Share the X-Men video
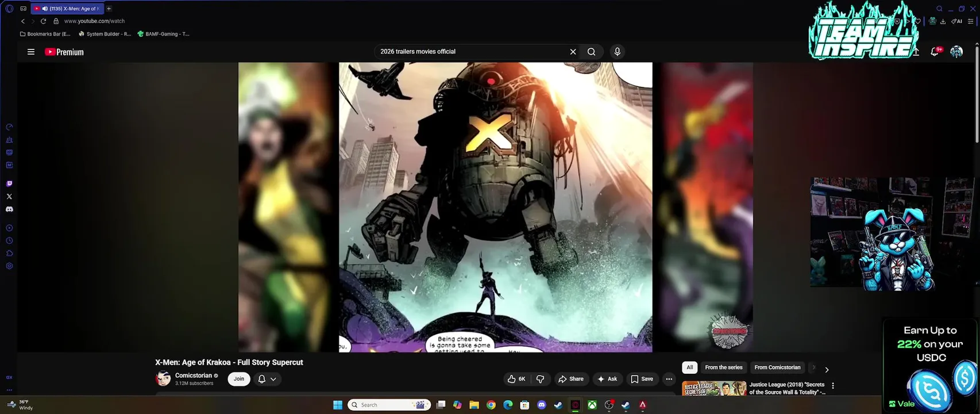The image size is (980, 414). coord(570,379)
